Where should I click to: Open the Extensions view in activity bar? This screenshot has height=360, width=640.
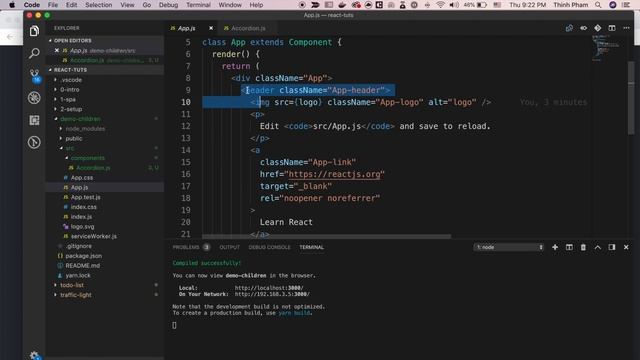tap(34, 120)
